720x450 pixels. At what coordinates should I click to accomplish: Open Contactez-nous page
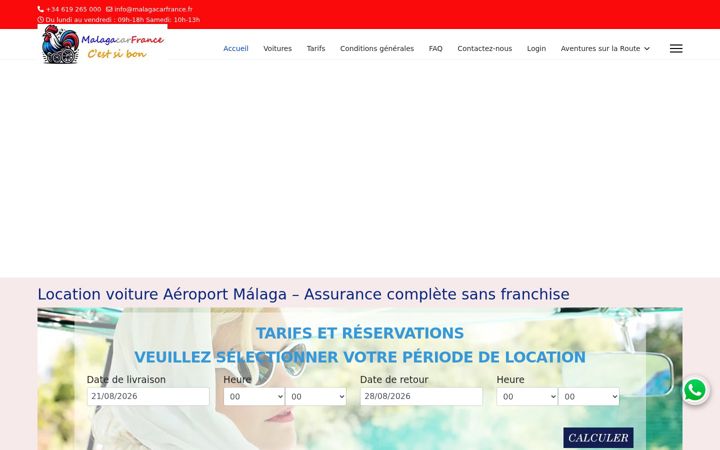(x=484, y=49)
